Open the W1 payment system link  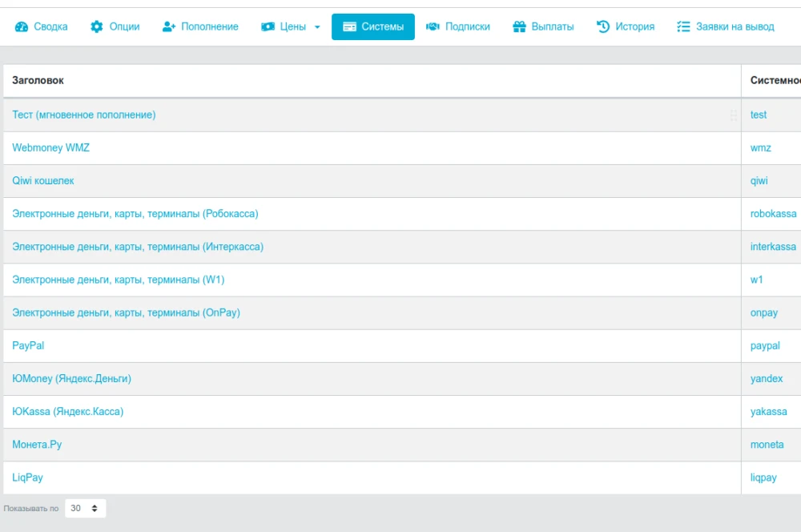click(x=118, y=280)
